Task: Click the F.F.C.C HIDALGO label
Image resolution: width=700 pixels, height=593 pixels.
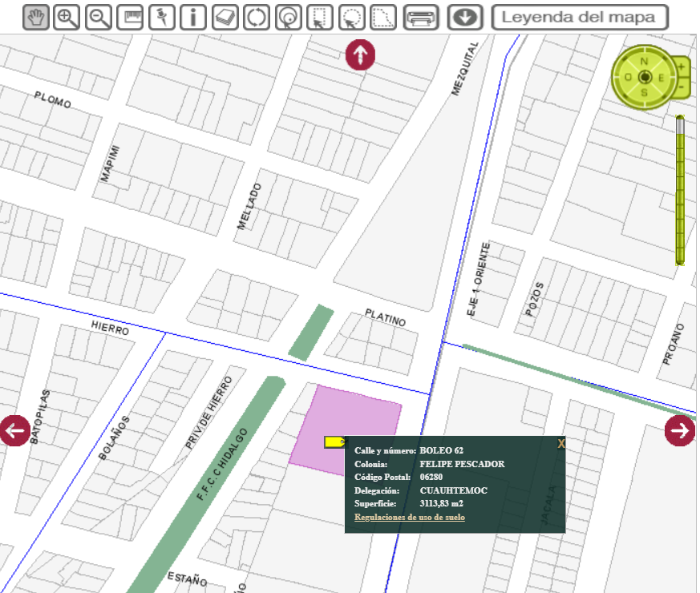Action: [222, 464]
